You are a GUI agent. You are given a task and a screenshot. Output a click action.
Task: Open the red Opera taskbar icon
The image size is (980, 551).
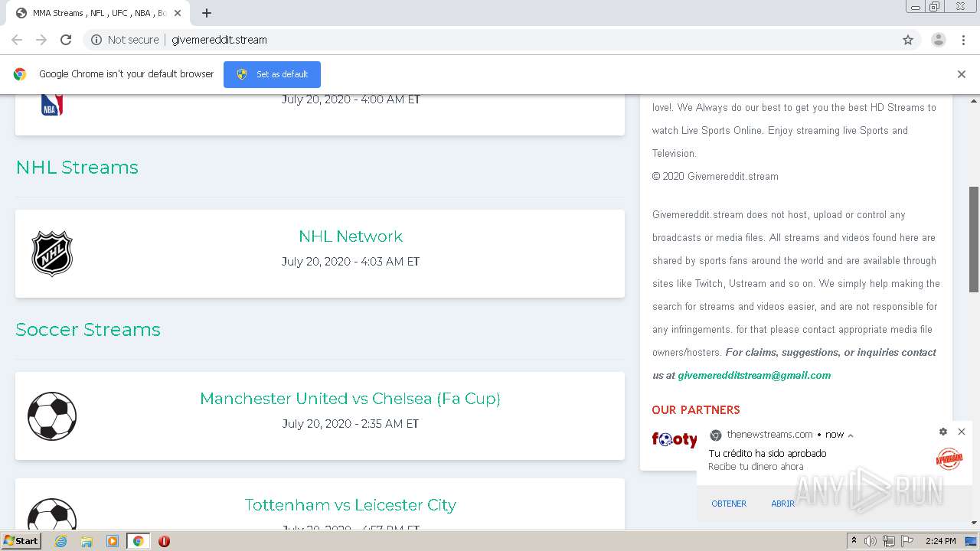pos(164,541)
